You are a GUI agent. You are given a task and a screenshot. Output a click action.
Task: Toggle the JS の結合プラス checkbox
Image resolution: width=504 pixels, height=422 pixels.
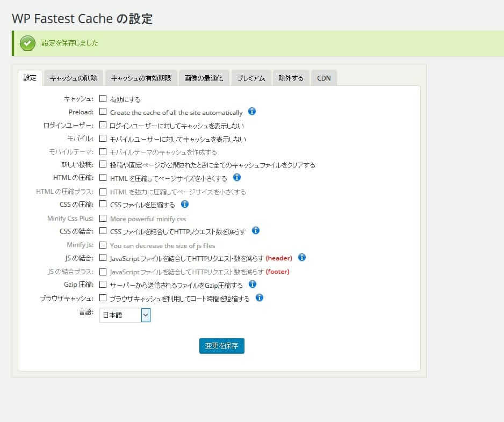103,272
